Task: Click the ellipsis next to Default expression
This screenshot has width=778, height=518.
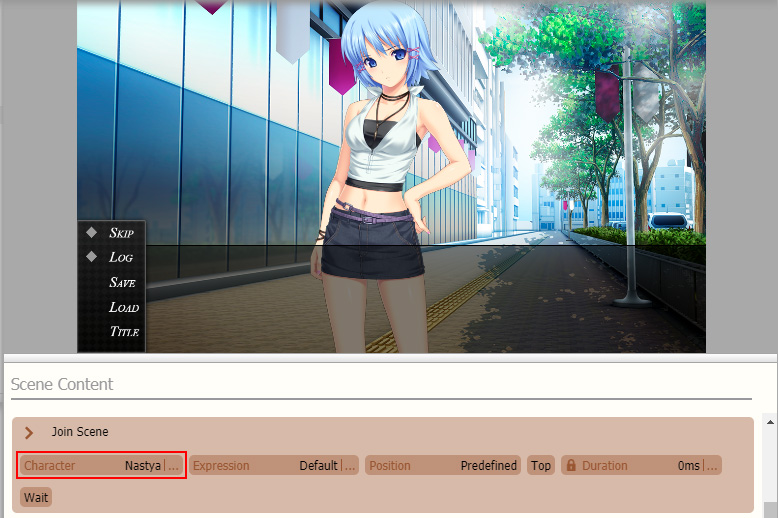Action: click(x=350, y=466)
